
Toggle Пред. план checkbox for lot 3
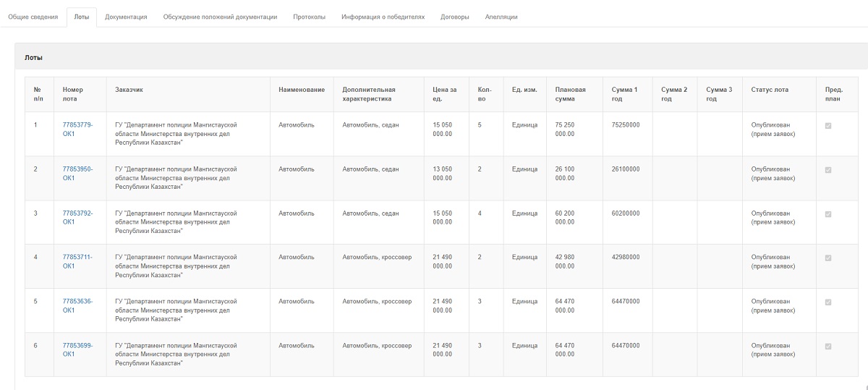(828, 213)
